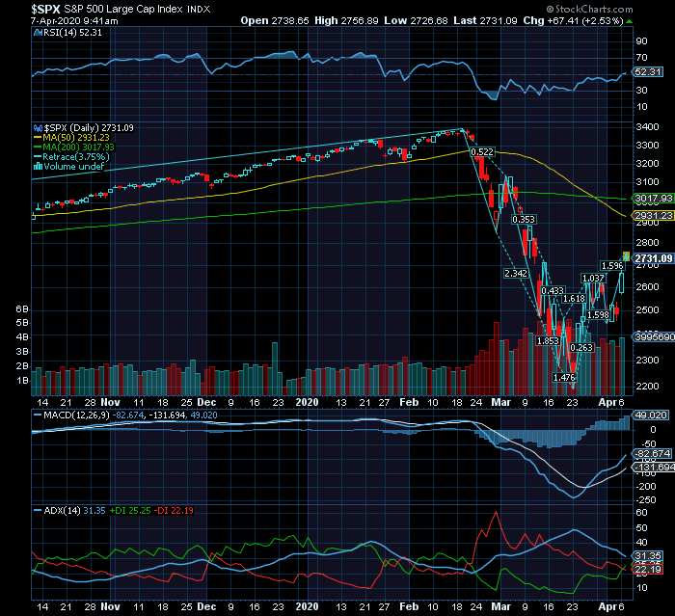Click the 'Volume undef' legend entry
This screenshot has height=616, width=675.
pos(74,166)
